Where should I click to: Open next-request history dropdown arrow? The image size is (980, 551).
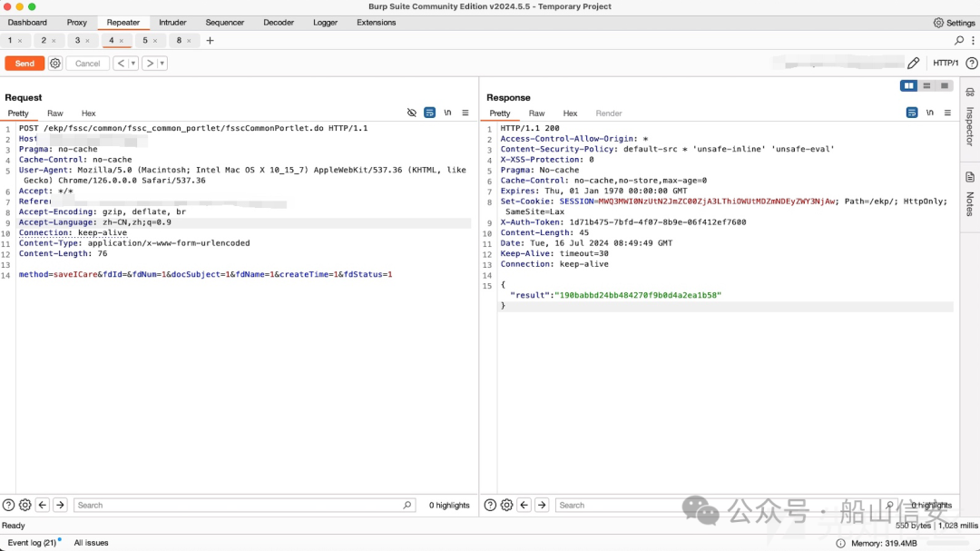tap(162, 64)
